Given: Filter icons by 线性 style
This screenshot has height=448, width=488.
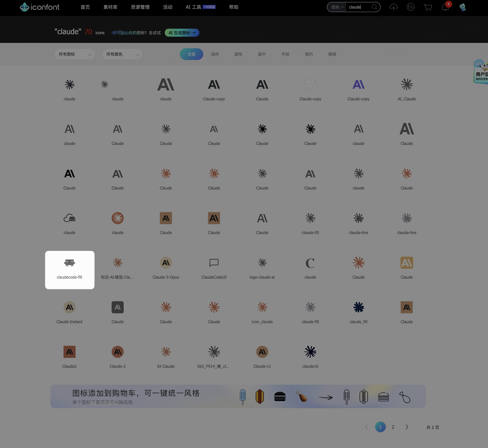Looking at the screenshot, I should [215, 54].
